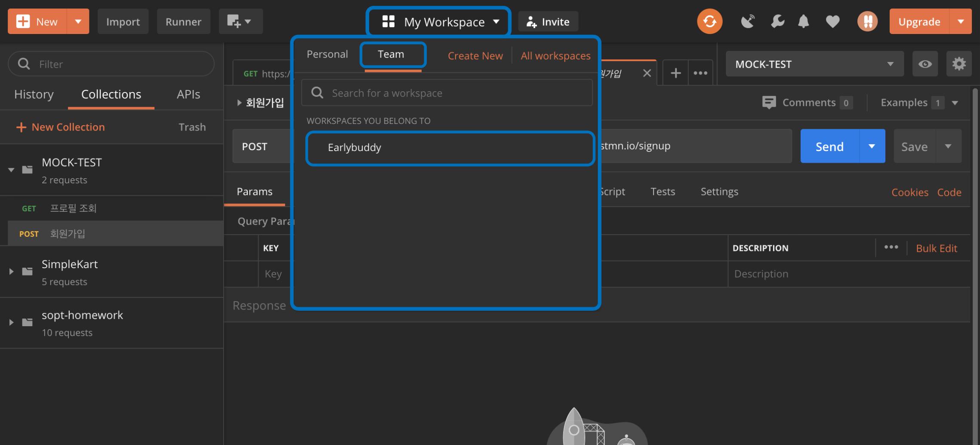The width and height of the screenshot is (980, 445).
Task: Open the wrench settings icon in header
Action: [777, 21]
